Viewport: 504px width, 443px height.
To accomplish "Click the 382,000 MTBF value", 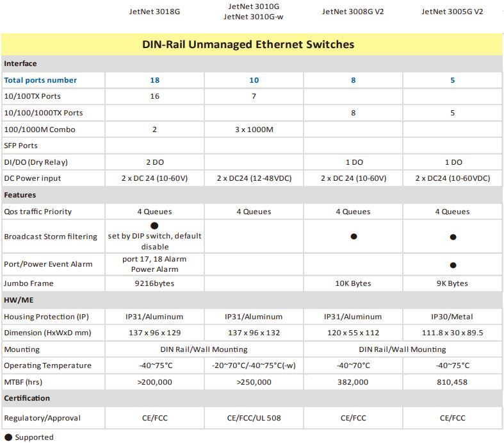I will [353, 382].
